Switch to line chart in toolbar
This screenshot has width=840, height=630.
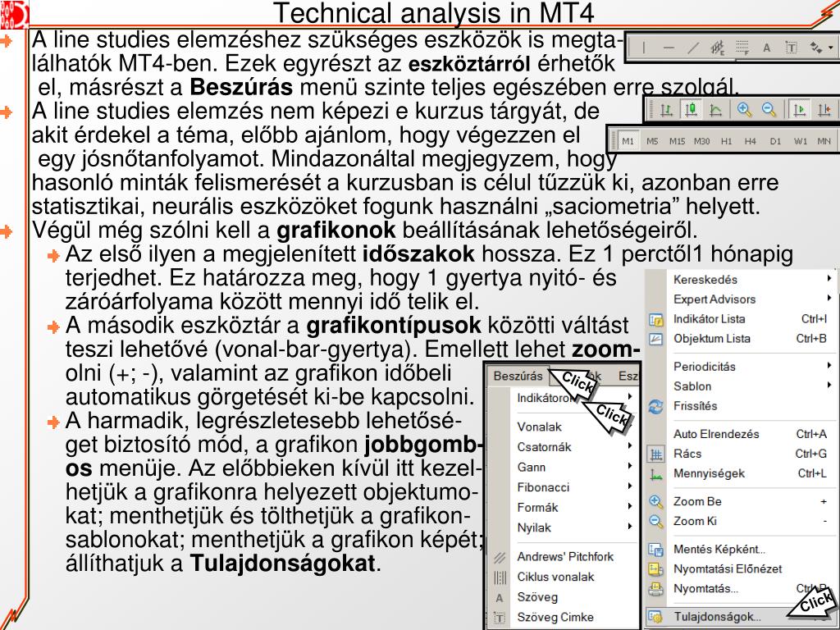pos(715,111)
